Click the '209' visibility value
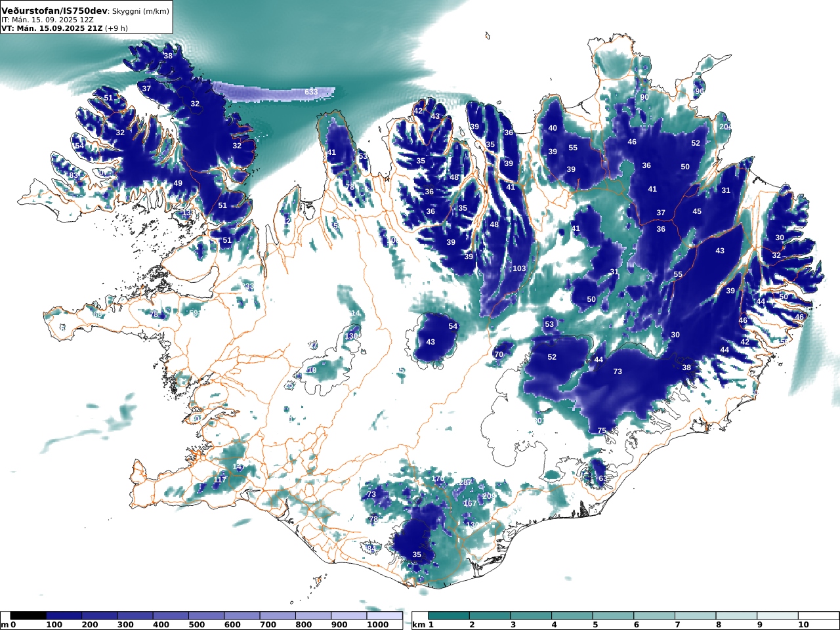This screenshot has width=840, height=630. [x=488, y=495]
